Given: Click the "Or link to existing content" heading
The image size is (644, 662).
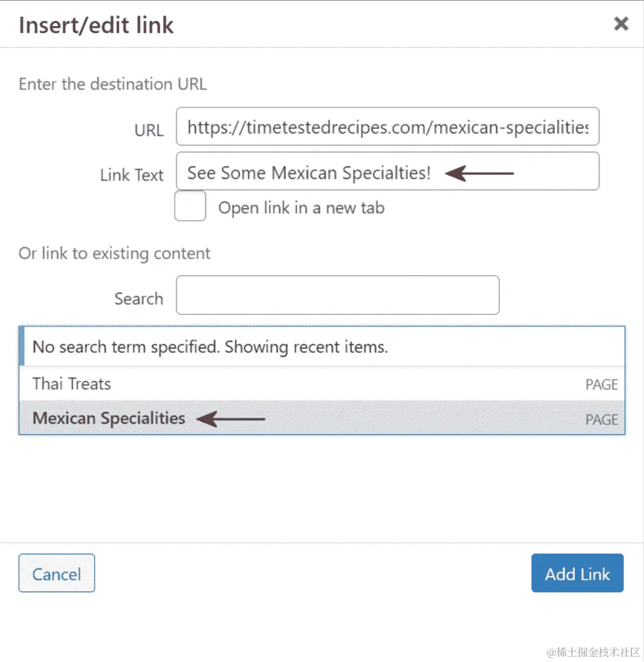Looking at the screenshot, I should [x=114, y=253].
